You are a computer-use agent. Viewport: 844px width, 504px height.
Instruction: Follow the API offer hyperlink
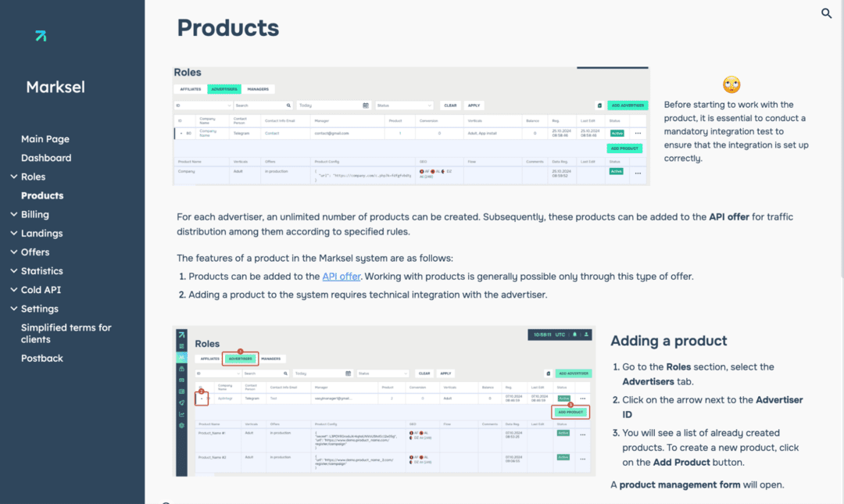(342, 277)
